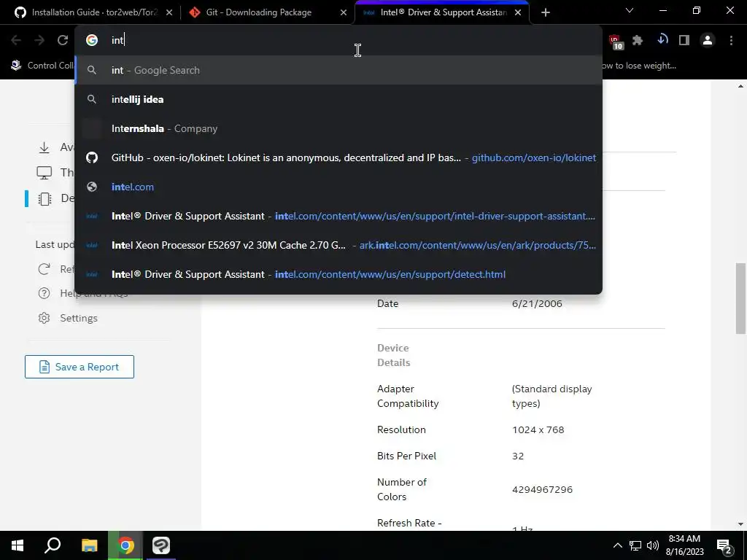Screen dimensions: 747x560
Task: Click the Chrome icon on the taskbar
Action: pyautogui.click(x=125, y=545)
